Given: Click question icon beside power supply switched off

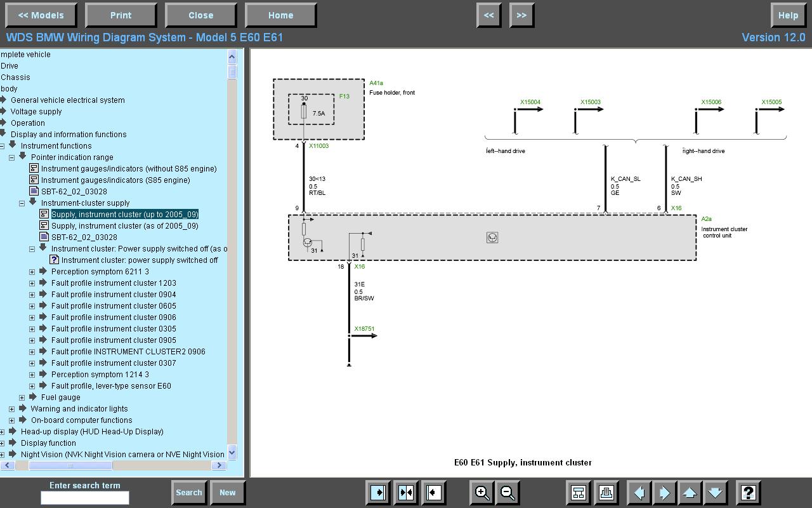Looking at the screenshot, I should pyautogui.click(x=55, y=260).
